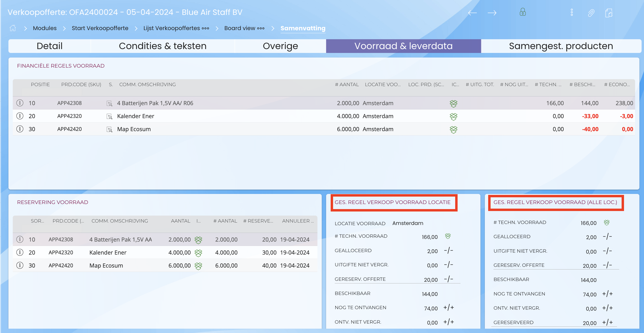Click the Financiële Regels Voorraad section title
644x333 pixels.
[61, 66]
